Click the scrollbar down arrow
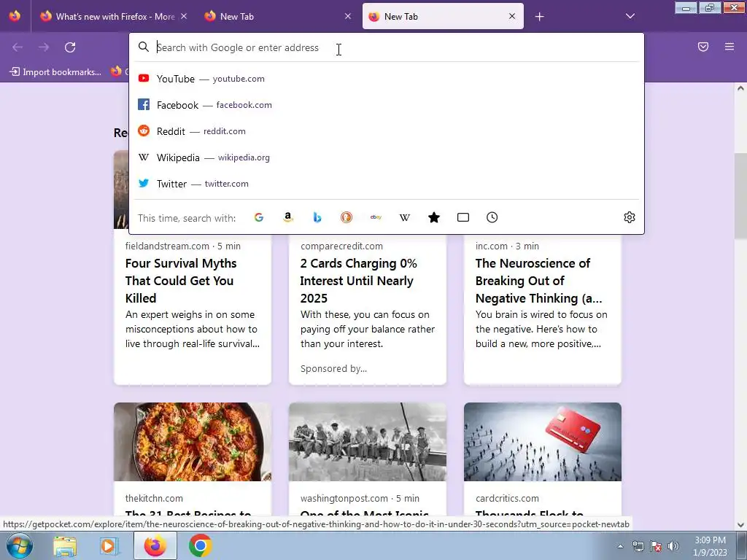The image size is (747, 560). (x=740, y=525)
